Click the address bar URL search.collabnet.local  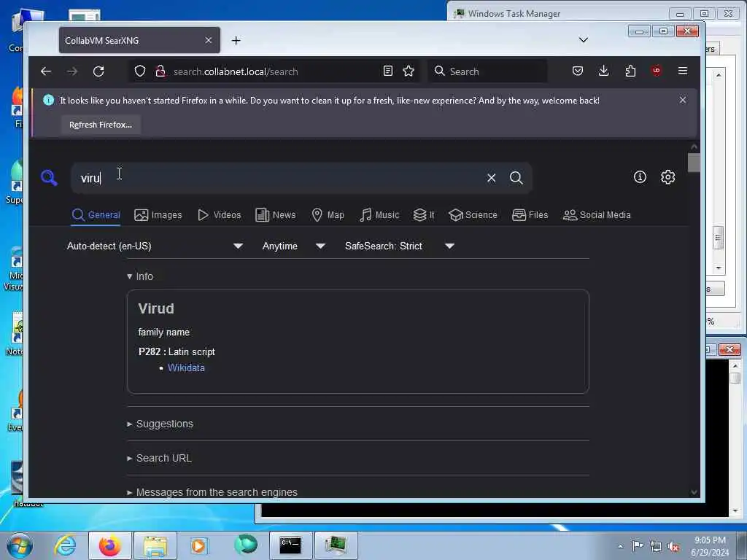(236, 71)
